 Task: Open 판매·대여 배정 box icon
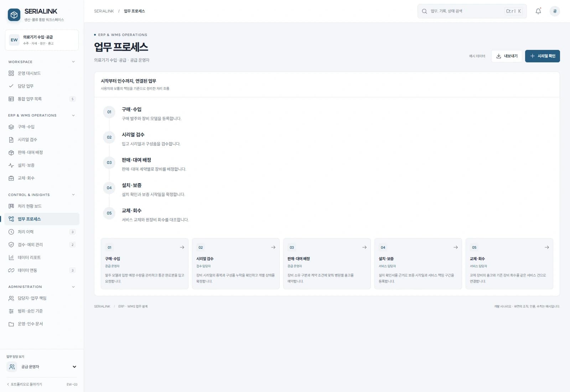click(x=11, y=152)
